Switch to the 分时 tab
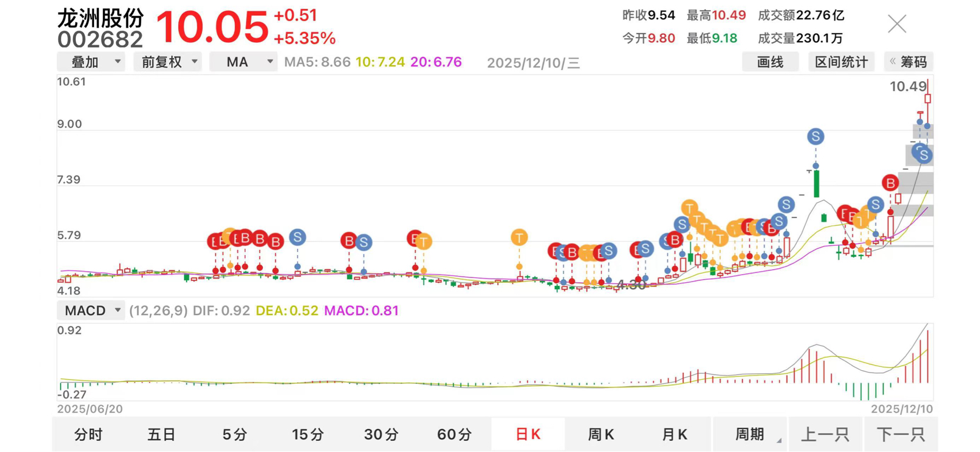 coord(88,434)
